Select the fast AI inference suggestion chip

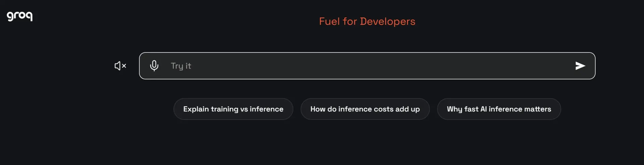tap(499, 109)
